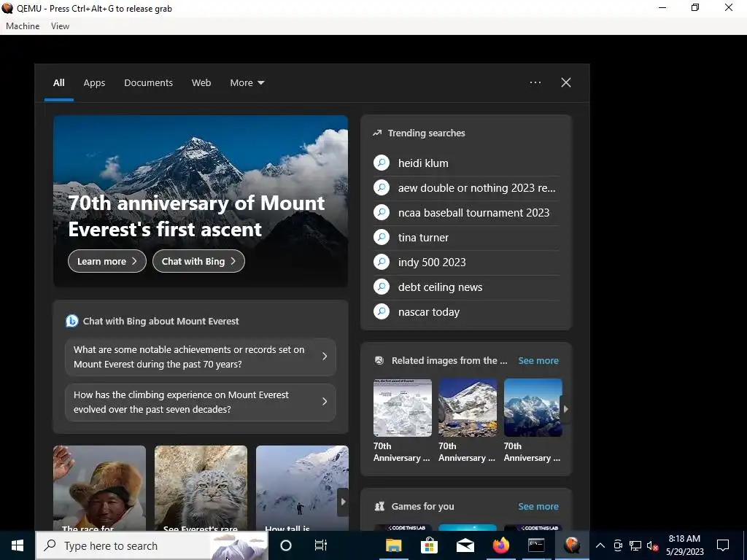
Task: Click the trending arrow icon
Action: point(377,133)
